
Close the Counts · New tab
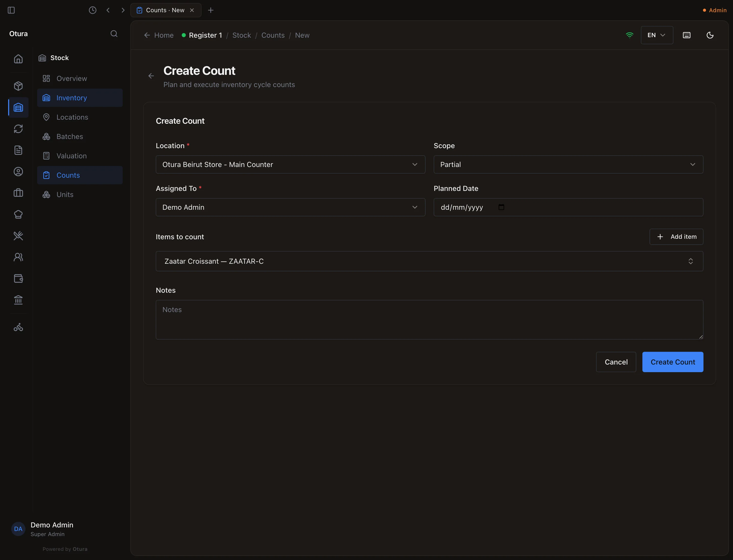click(x=192, y=10)
